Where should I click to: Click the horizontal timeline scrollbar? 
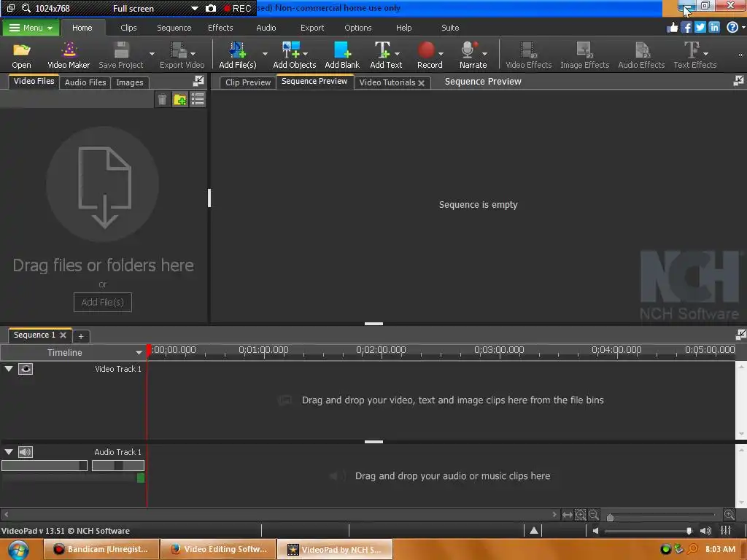[x=279, y=514]
